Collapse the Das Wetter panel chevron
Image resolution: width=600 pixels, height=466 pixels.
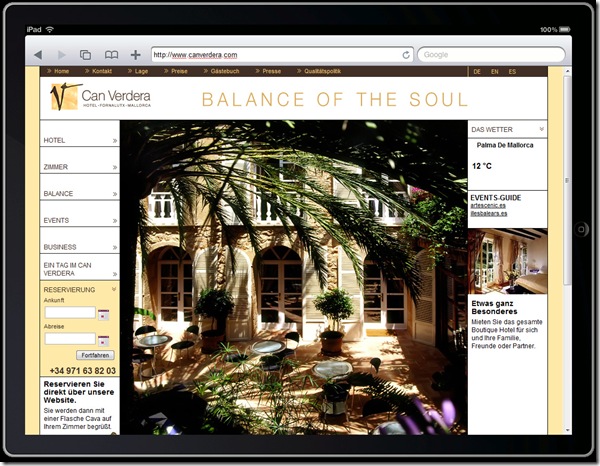point(542,130)
